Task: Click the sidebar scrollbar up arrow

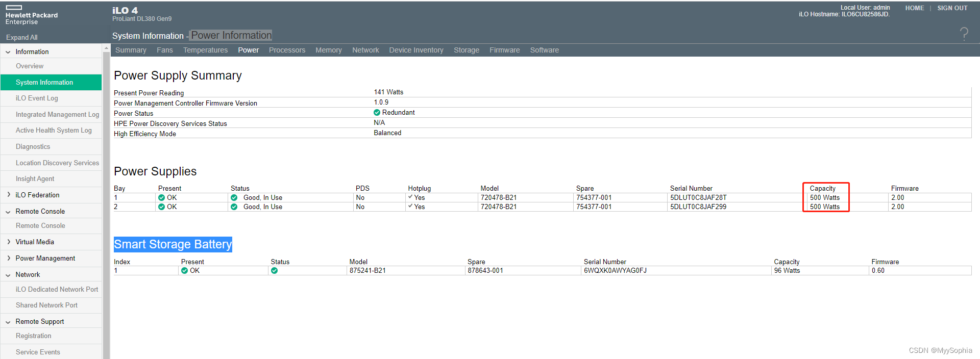Action: 106,48
